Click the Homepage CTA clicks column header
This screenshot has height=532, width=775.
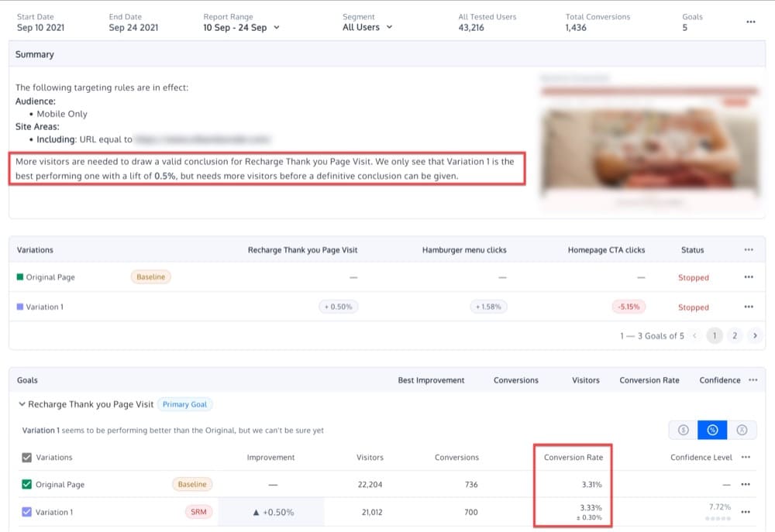(x=607, y=250)
